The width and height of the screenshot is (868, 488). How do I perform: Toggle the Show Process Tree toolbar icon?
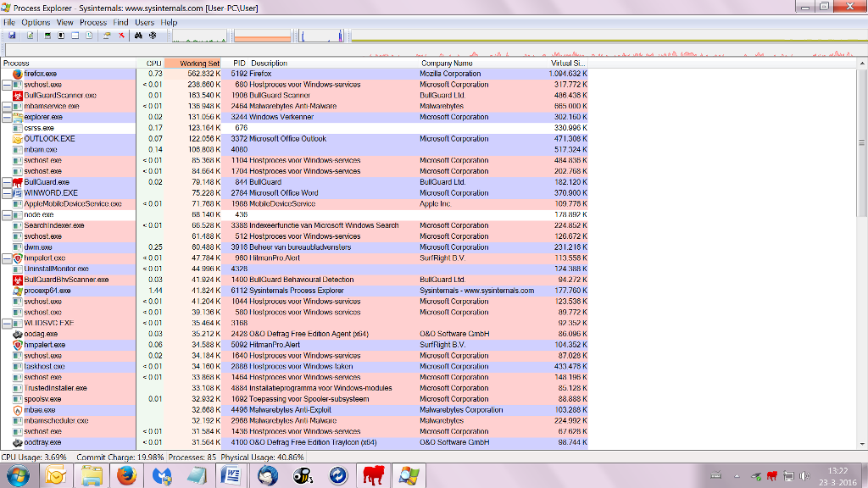61,36
